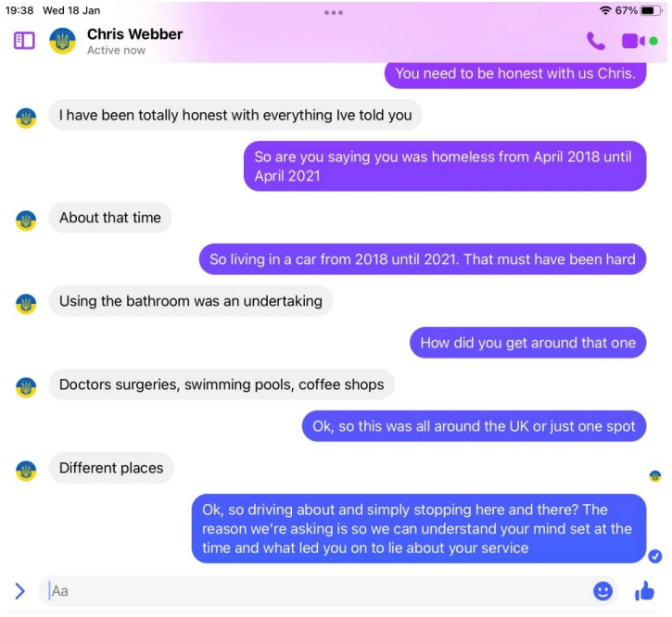Image resolution: width=672 pixels, height=617 pixels.
Task: Tap the 'How did you get around' bubble
Action: point(528,343)
